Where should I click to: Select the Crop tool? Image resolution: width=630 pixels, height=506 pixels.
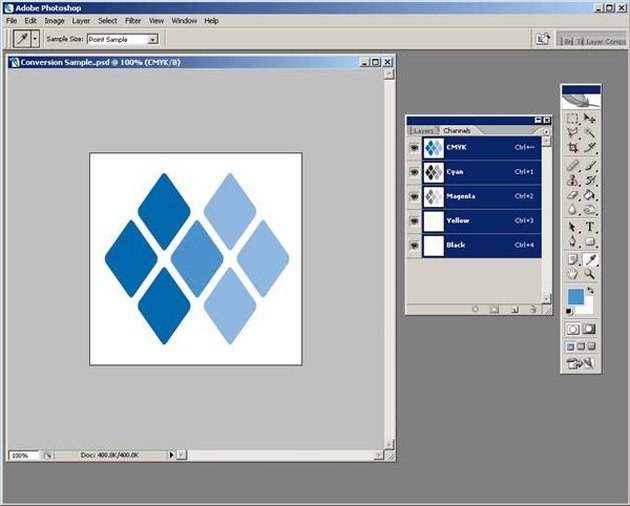572,147
